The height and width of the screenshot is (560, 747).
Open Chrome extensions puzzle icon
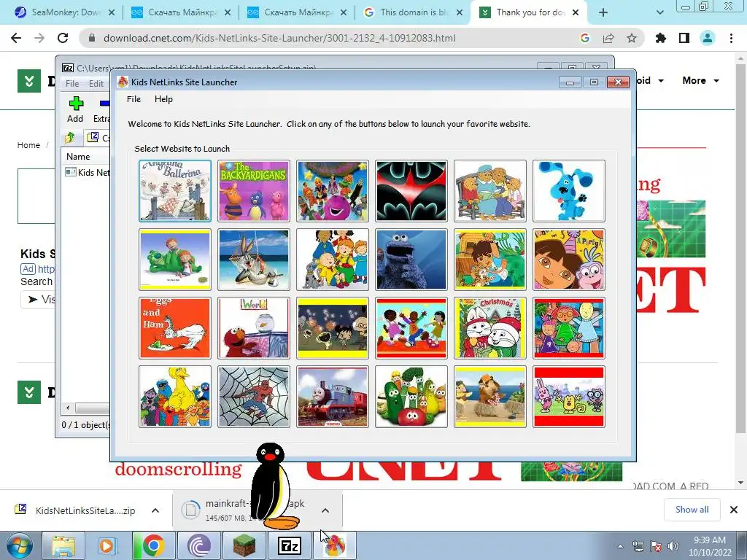click(x=661, y=38)
